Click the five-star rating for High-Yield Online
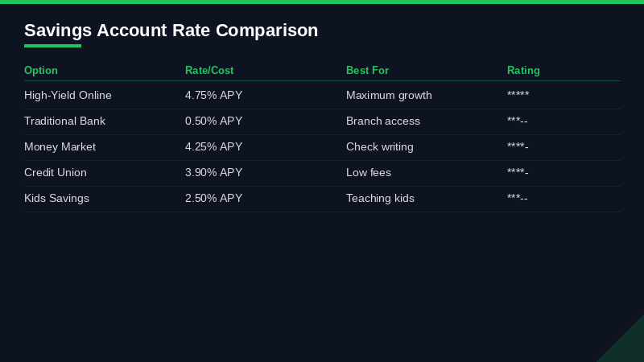The image size is (644, 362). coord(518,96)
